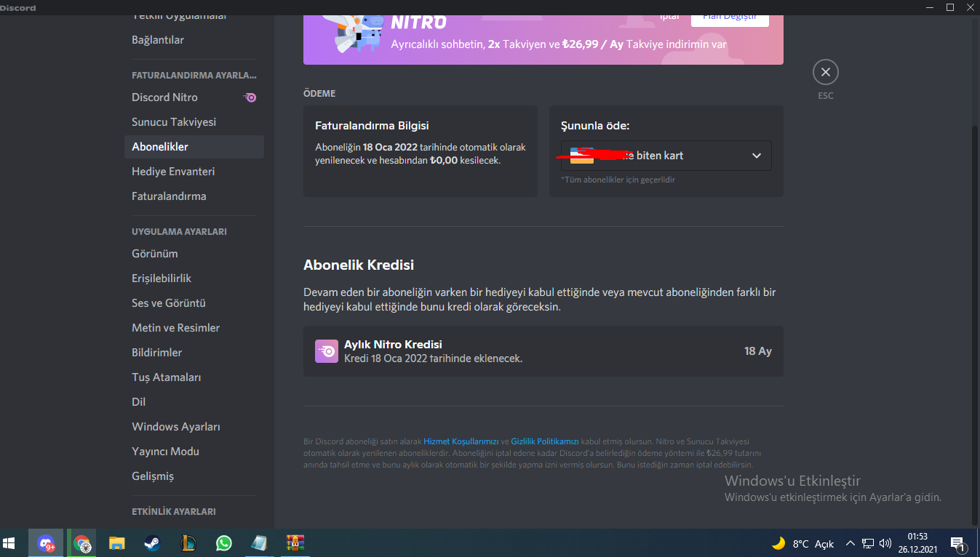
Task: Open WhatsApp from the taskbar
Action: pos(223,543)
